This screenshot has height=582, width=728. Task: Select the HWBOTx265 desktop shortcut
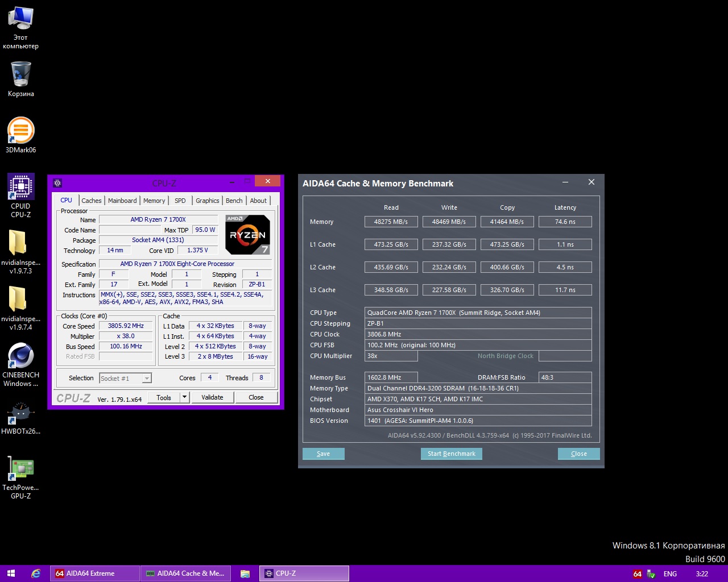pos(20,418)
